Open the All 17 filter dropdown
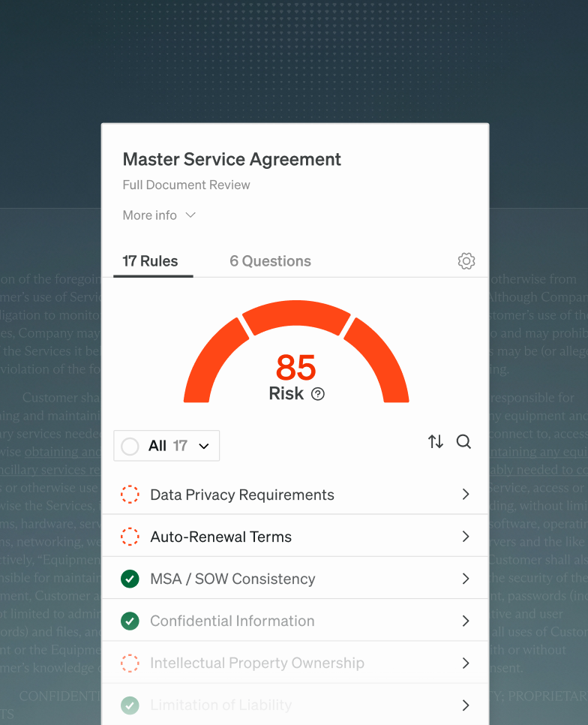Viewport: 588px width, 725px height. [x=166, y=446]
